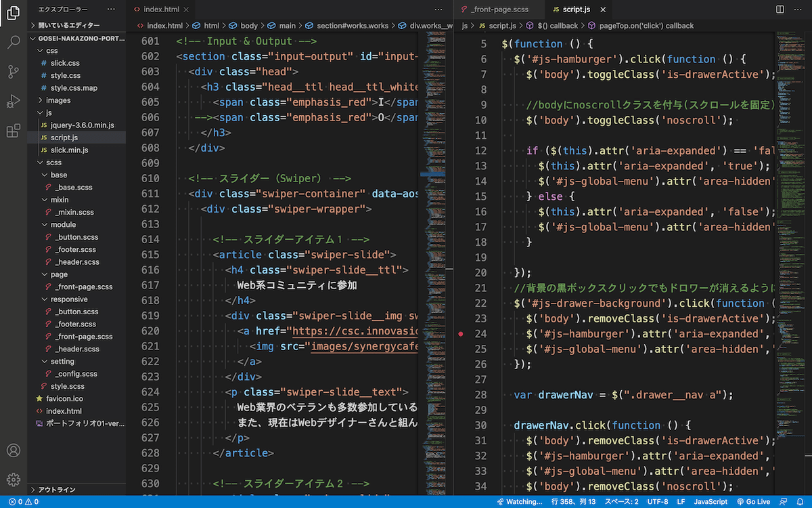Open editor more actions ellipsis at top right
The height and width of the screenshot is (508, 812).
click(x=798, y=9)
